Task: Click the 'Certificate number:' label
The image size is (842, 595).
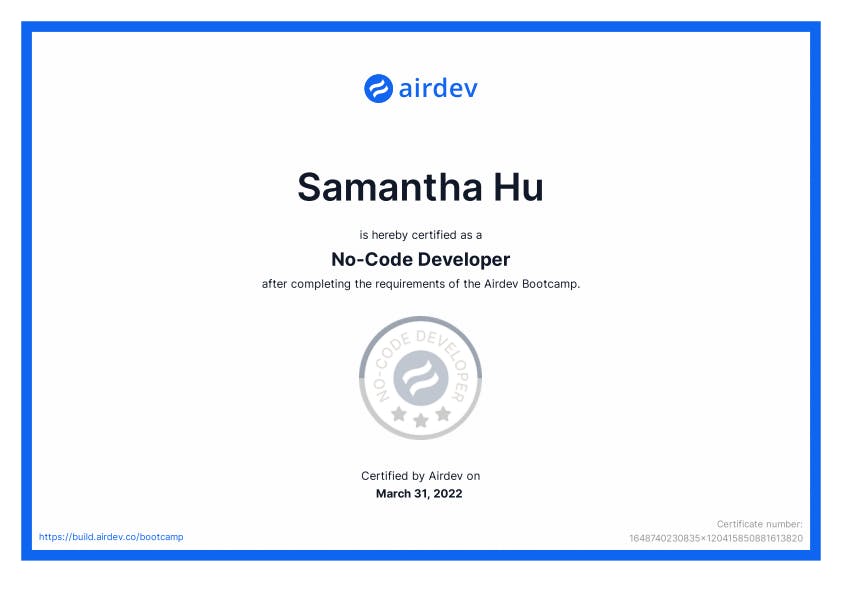Action: tap(759, 523)
